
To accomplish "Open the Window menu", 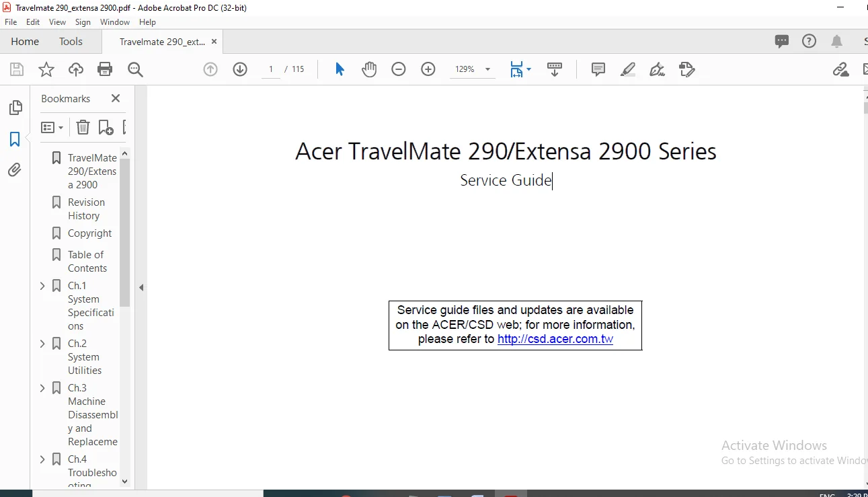I will click(x=115, y=22).
